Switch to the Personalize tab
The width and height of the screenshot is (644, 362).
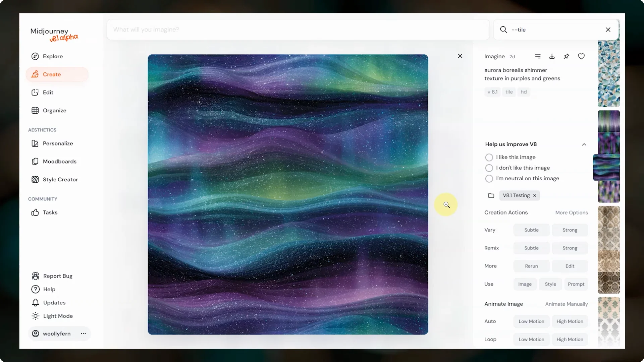pyautogui.click(x=58, y=143)
